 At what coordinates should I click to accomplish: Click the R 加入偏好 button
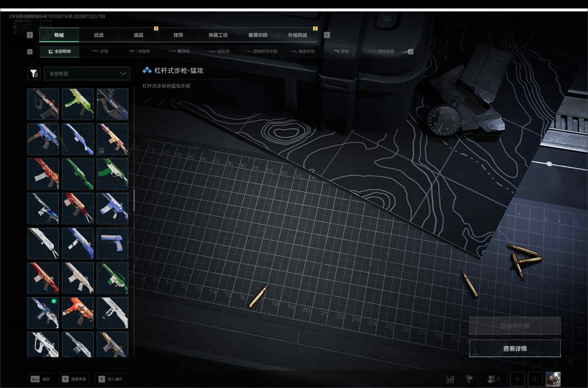[x=110, y=379]
